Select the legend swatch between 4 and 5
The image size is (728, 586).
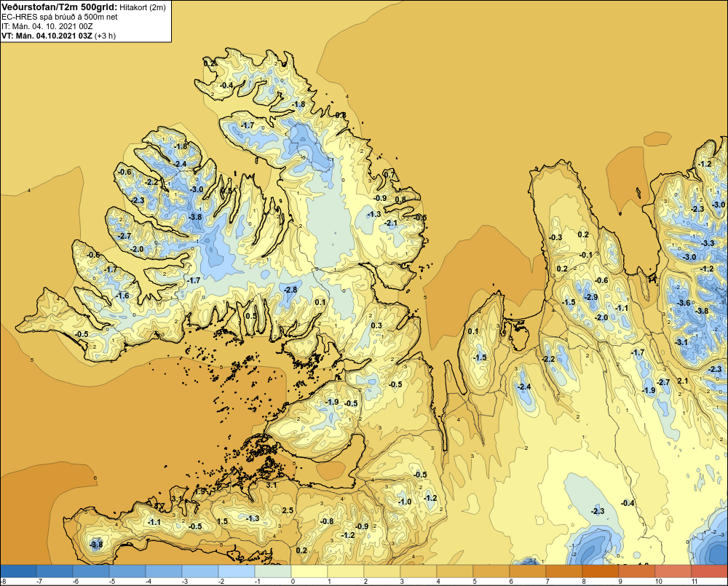click(x=455, y=571)
